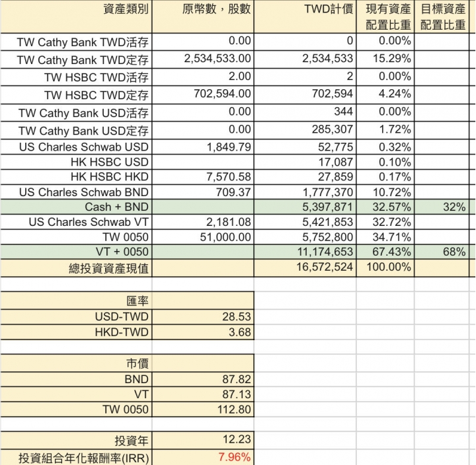Click US Charles Schwab USD row label
The width and height of the screenshot is (476, 465).
tap(76, 147)
